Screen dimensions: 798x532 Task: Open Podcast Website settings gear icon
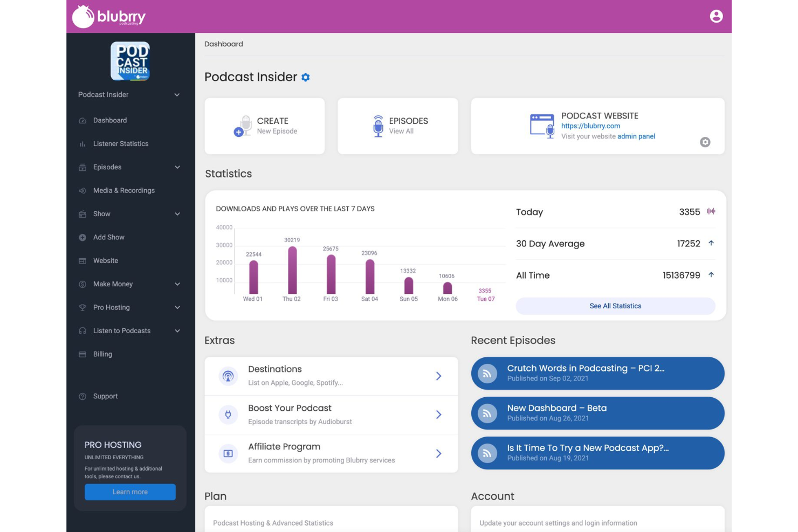click(x=705, y=142)
